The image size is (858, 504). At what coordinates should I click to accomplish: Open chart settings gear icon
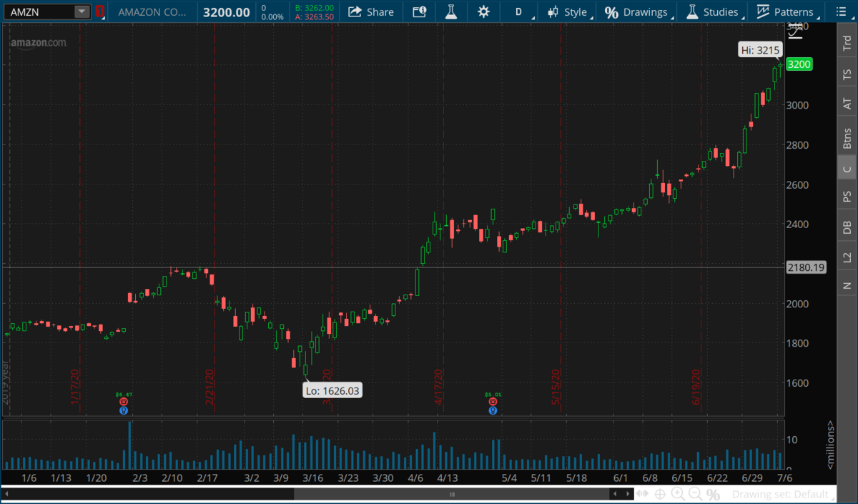coord(484,11)
